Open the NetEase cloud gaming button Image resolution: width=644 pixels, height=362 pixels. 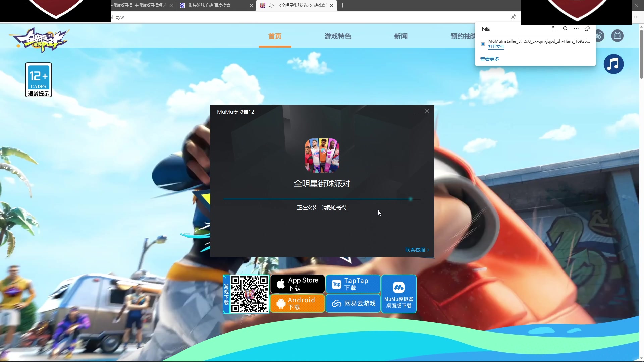(353, 303)
